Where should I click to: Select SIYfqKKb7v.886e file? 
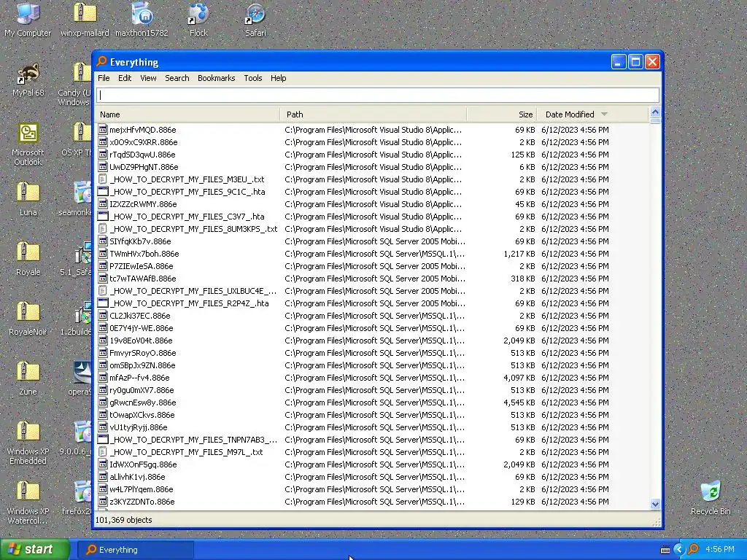(x=140, y=241)
